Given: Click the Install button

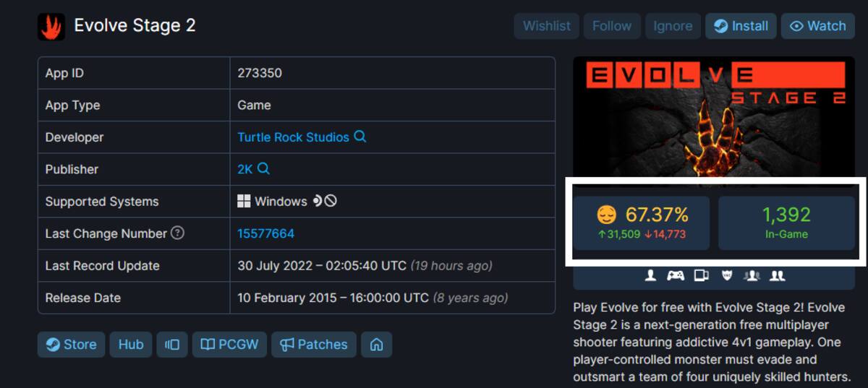Looking at the screenshot, I should [741, 26].
